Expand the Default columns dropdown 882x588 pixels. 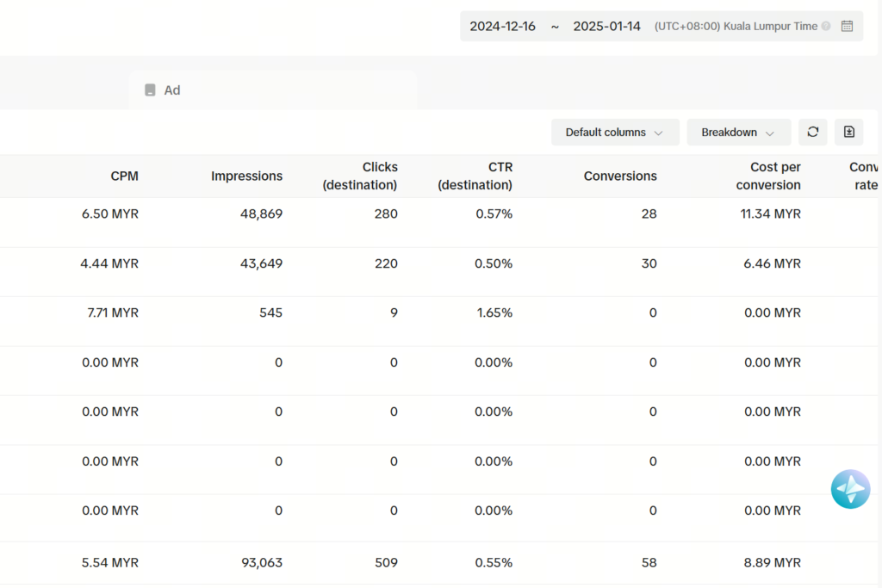[614, 133]
